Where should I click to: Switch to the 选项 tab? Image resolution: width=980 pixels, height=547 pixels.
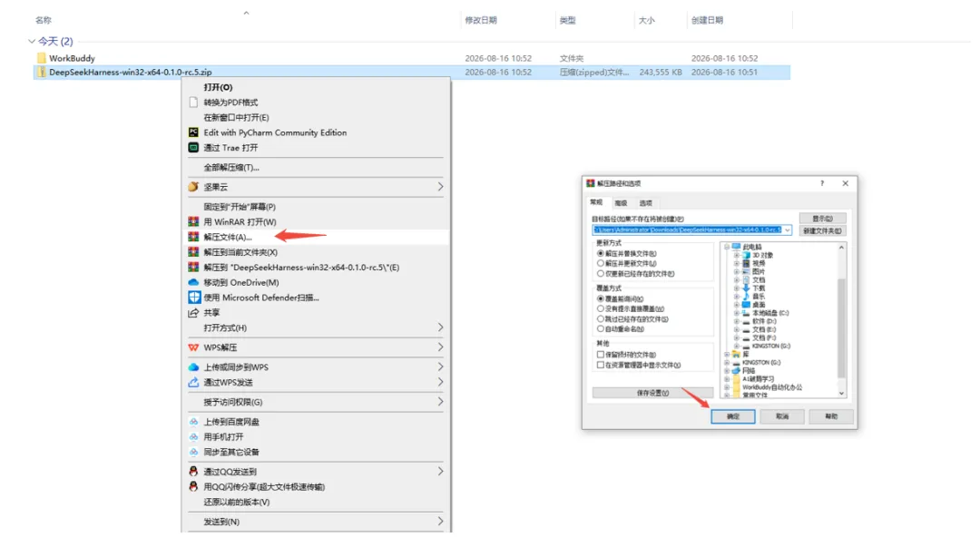pyautogui.click(x=646, y=203)
